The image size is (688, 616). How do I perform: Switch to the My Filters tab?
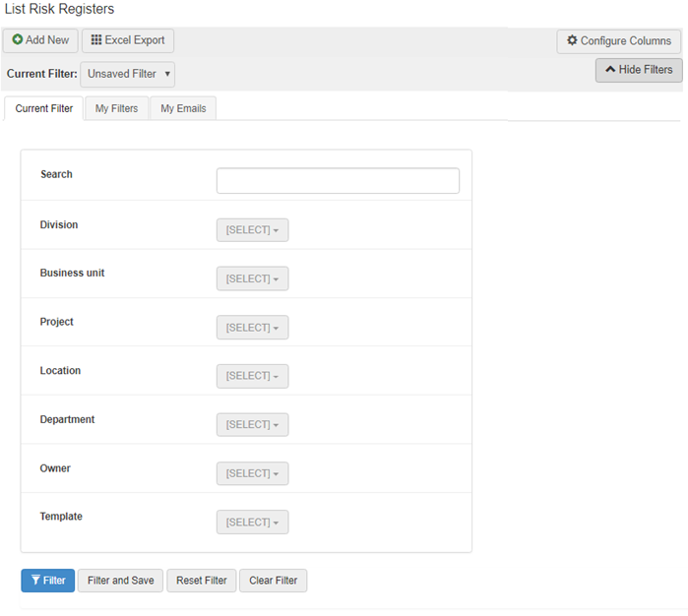(x=116, y=108)
